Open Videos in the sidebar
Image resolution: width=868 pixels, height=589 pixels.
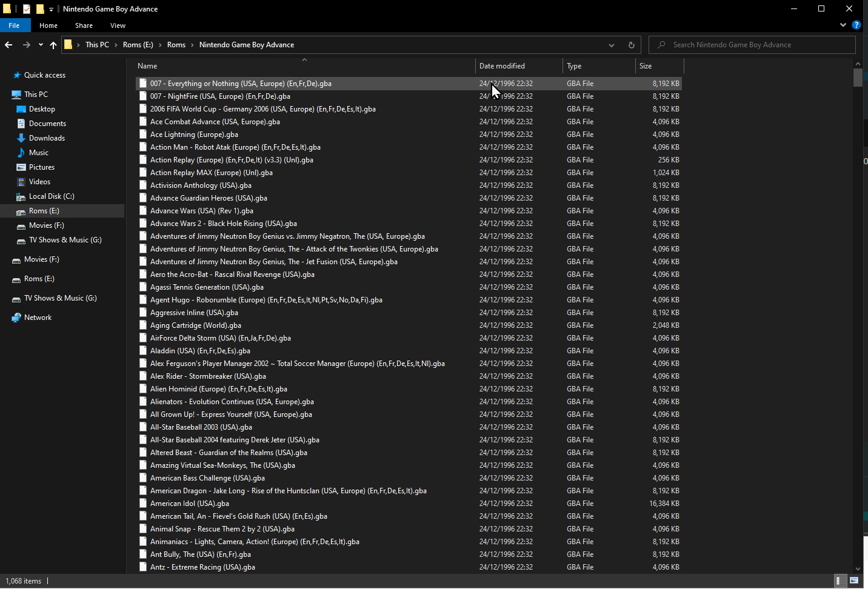point(39,182)
